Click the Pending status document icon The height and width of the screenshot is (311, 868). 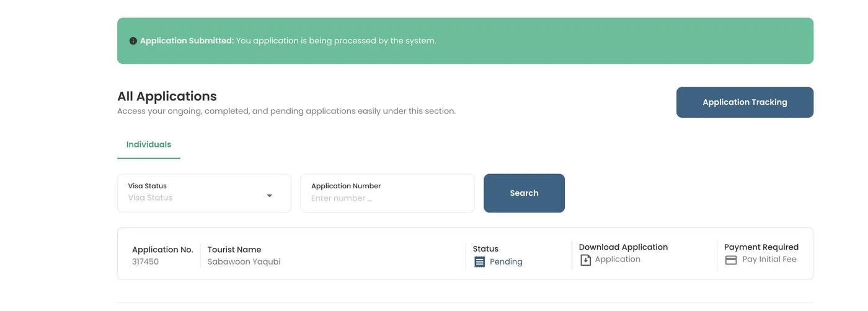[479, 262]
